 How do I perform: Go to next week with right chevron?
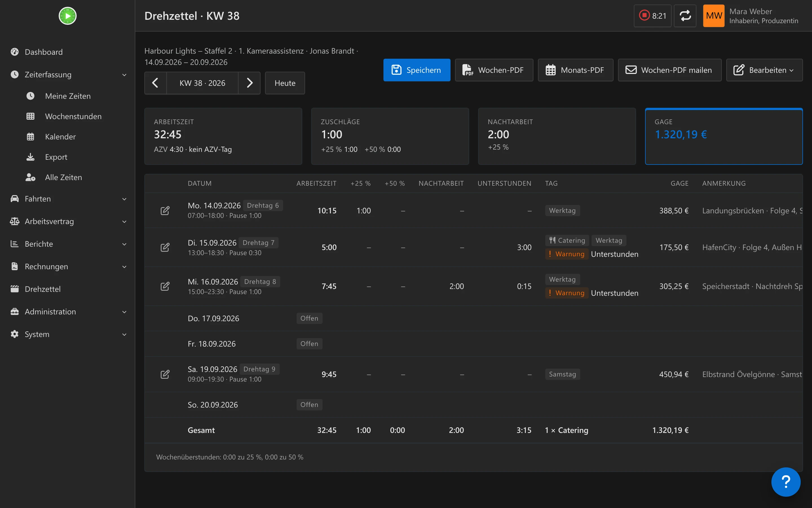coord(249,83)
